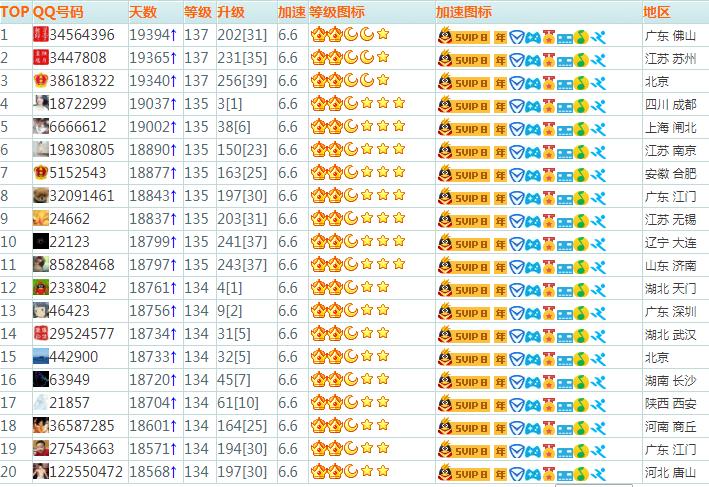The height and width of the screenshot is (487, 709).
Task: Click the 'TOP' column header
Action: 14,12
